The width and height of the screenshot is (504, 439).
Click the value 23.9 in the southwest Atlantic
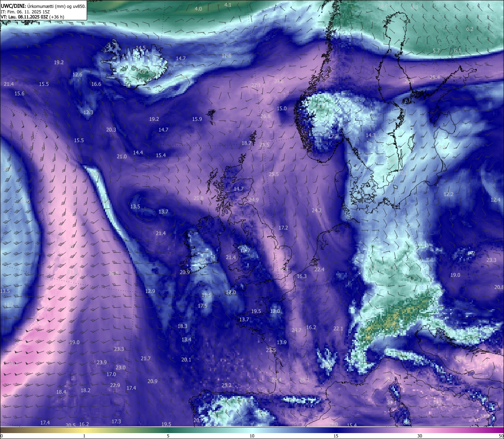coord(102,362)
